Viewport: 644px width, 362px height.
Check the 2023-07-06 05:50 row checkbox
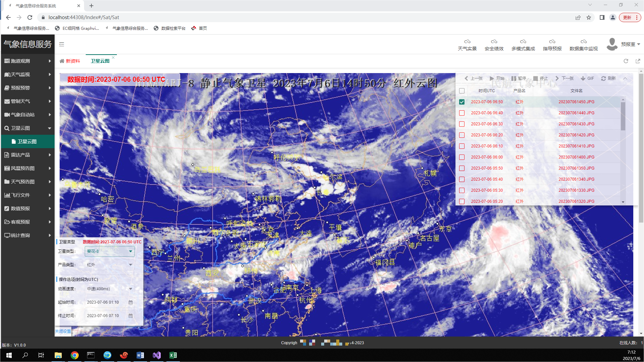(462, 168)
